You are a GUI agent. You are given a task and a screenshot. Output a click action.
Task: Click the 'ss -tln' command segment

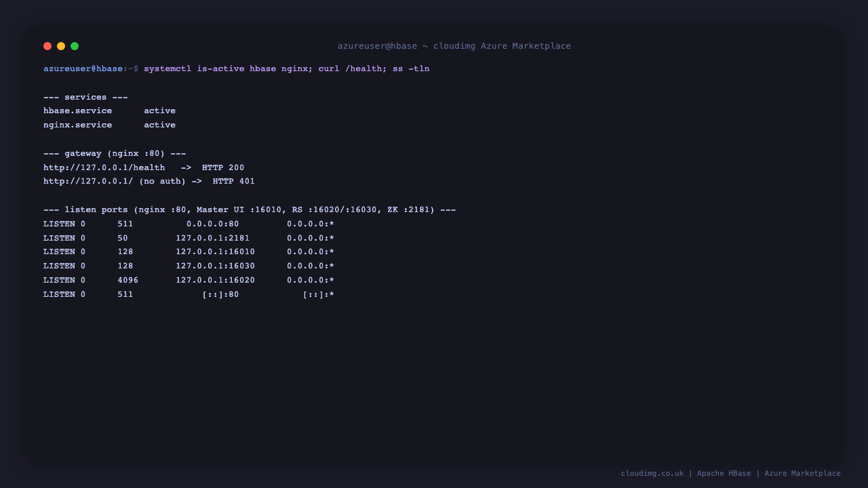click(411, 69)
